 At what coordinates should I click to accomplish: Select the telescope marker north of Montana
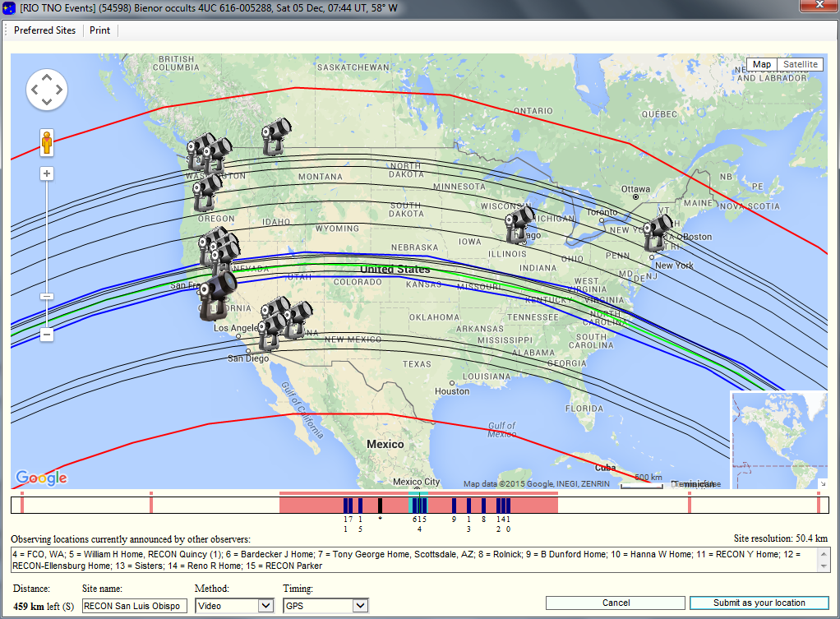click(x=275, y=136)
